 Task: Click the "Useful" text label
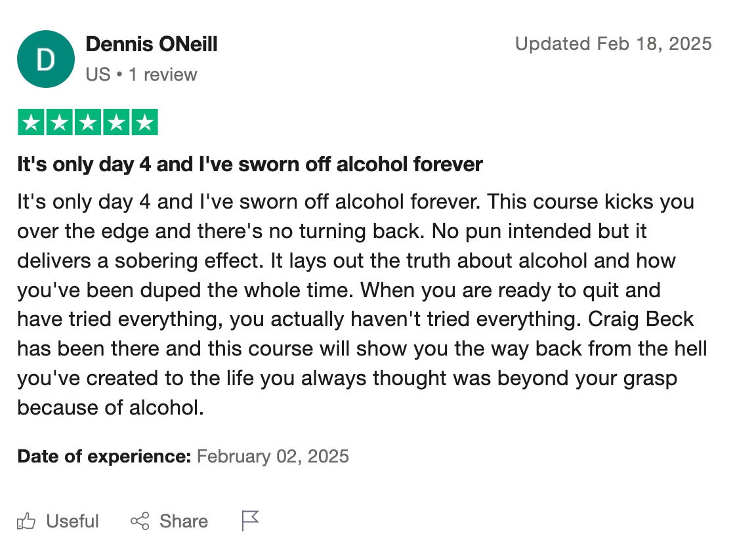click(x=72, y=522)
